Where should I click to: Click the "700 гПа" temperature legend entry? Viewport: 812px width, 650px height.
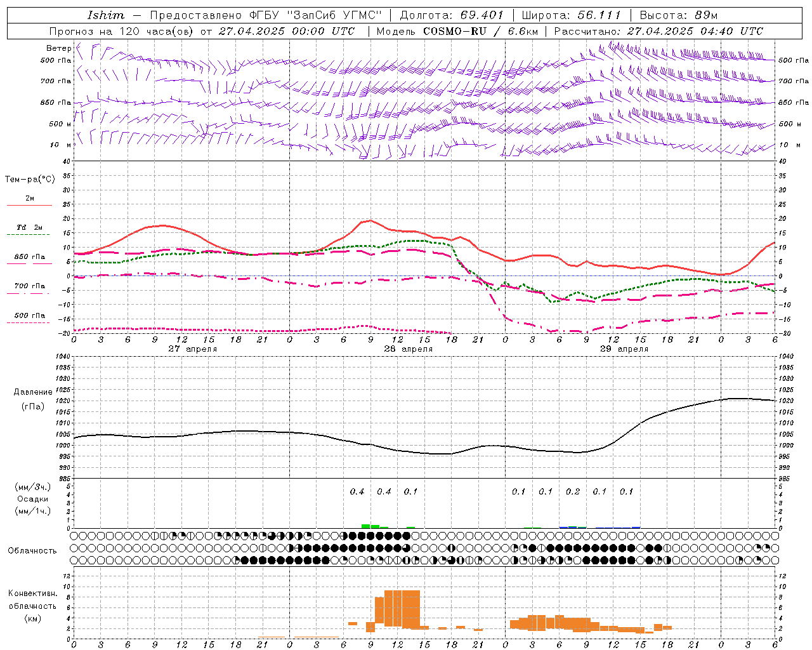tap(30, 286)
